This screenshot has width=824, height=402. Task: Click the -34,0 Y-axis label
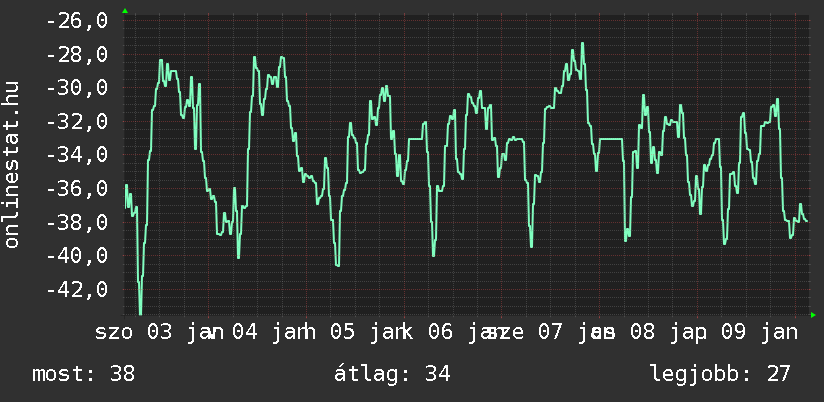point(78,155)
